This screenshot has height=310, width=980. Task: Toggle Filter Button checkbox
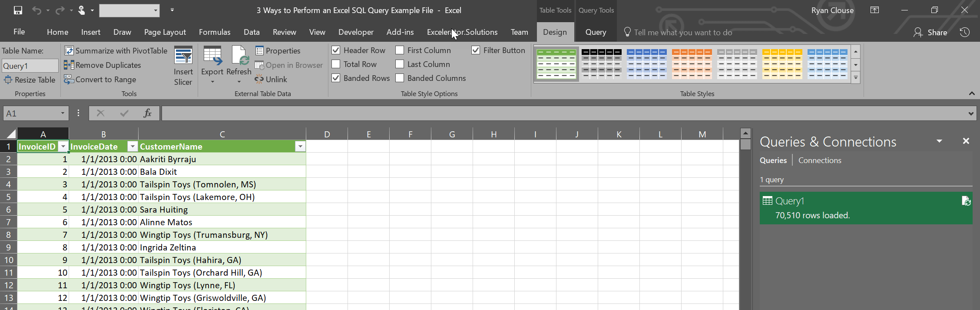coord(476,50)
